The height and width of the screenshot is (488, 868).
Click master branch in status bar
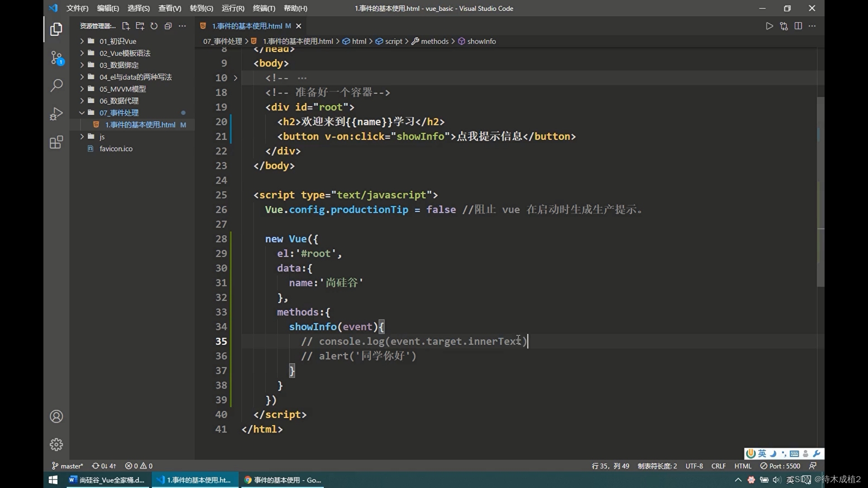67,466
